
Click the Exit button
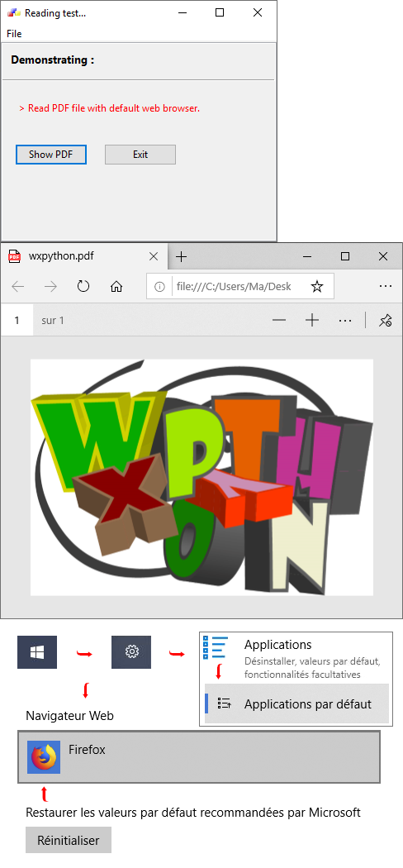[140, 155]
